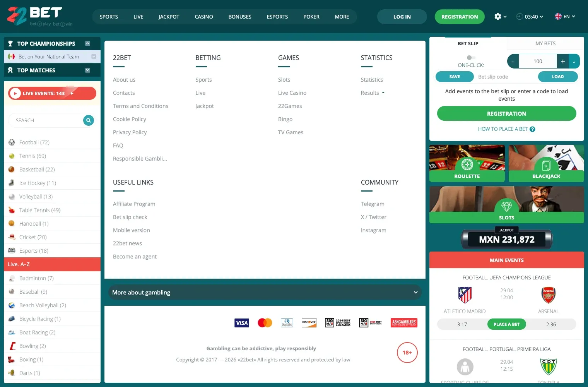588x387 pixels.
Task: Increase the stake with the plus button
Action: (x=563, y=61)
